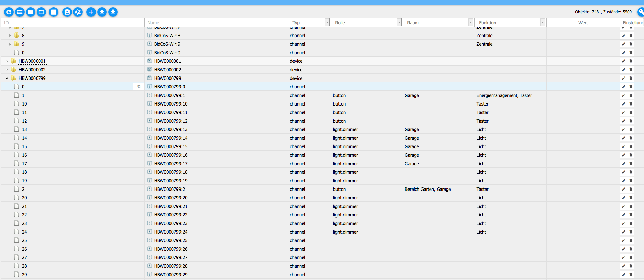The image size is (644, 280).
Task: Click pencil icon for HBW0000799:13
Action: point(624,129)
